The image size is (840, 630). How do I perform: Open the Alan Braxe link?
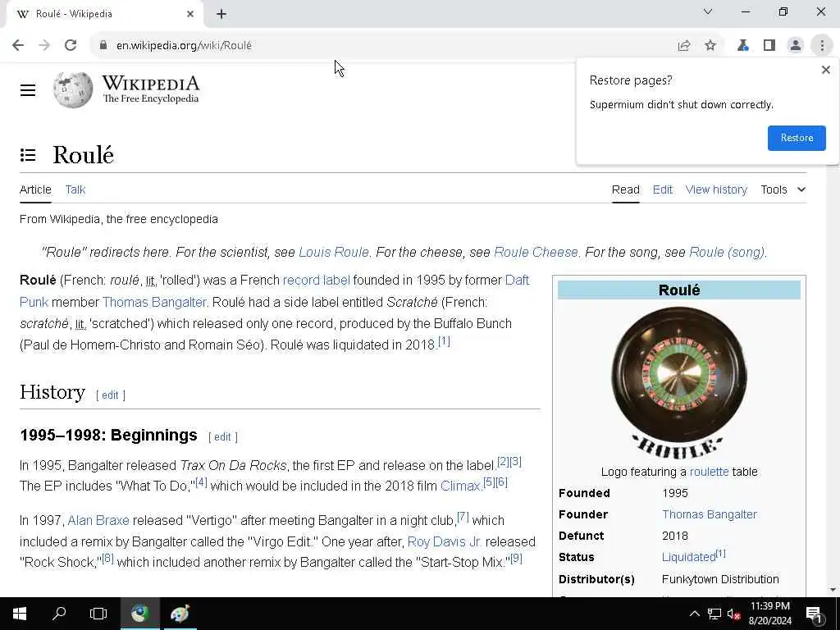tap(98, 520)
